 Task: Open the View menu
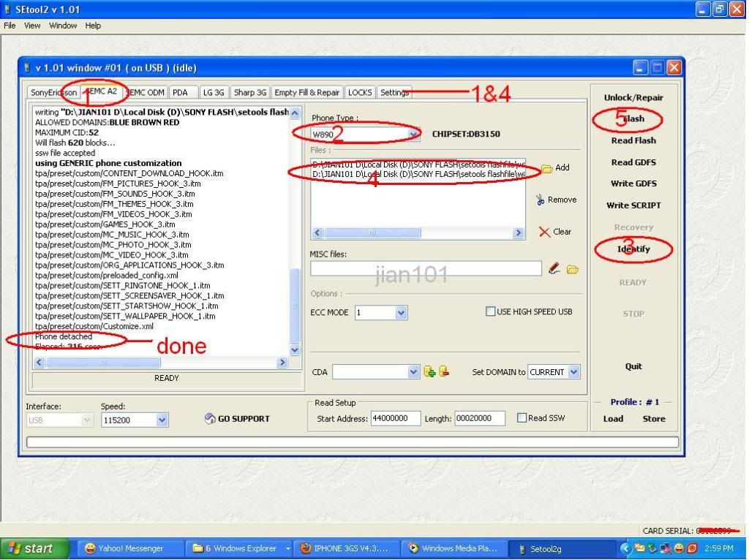click(32, 26)
